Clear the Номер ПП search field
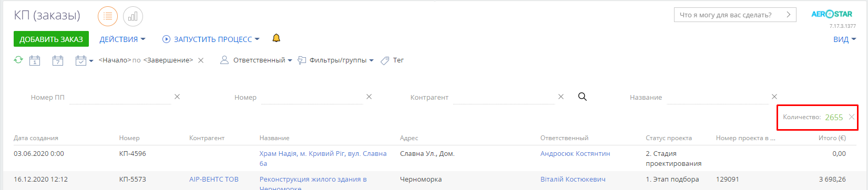Image resolution: width=868 pixels, height=190 pixels. pos(177,97)
